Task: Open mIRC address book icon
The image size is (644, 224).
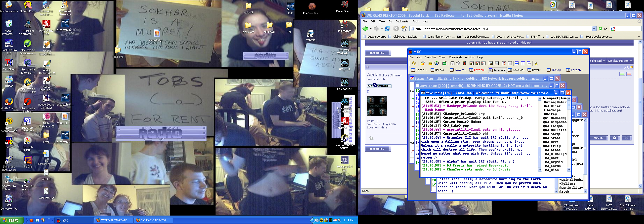Action: [x=452, y=63]
